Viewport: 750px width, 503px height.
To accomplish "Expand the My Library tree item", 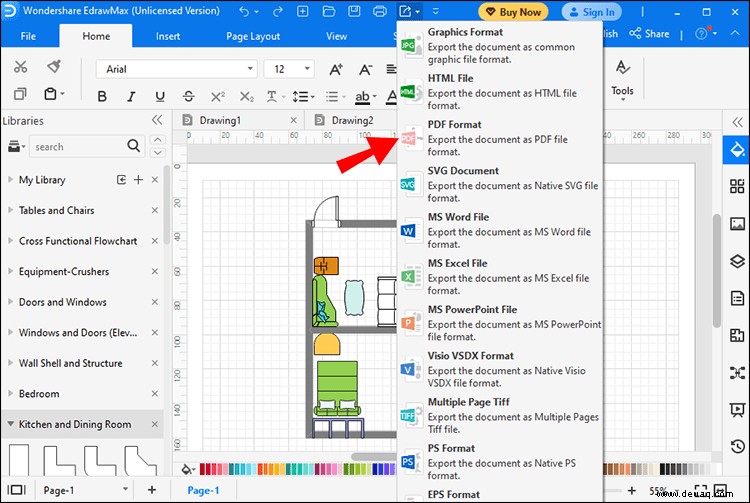I will 10,180.
